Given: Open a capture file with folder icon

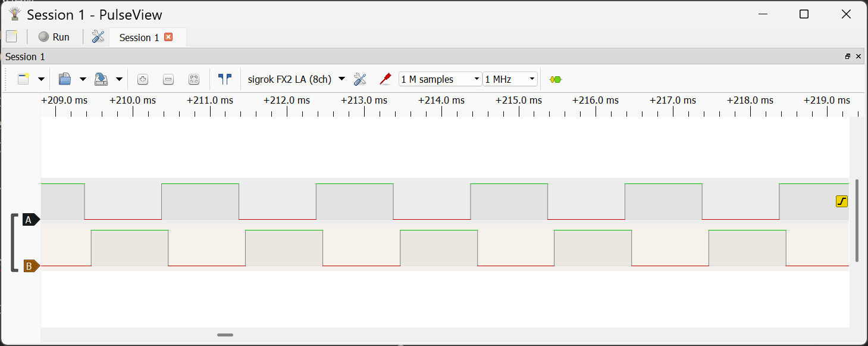Looking at the screenshot, I should pos(65,79).
